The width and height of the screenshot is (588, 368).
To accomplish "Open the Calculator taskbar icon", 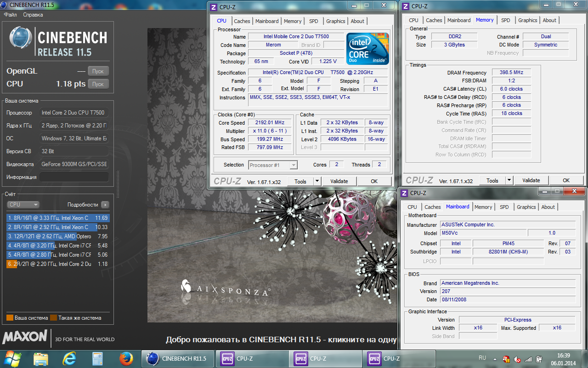I will pos(97,359).
